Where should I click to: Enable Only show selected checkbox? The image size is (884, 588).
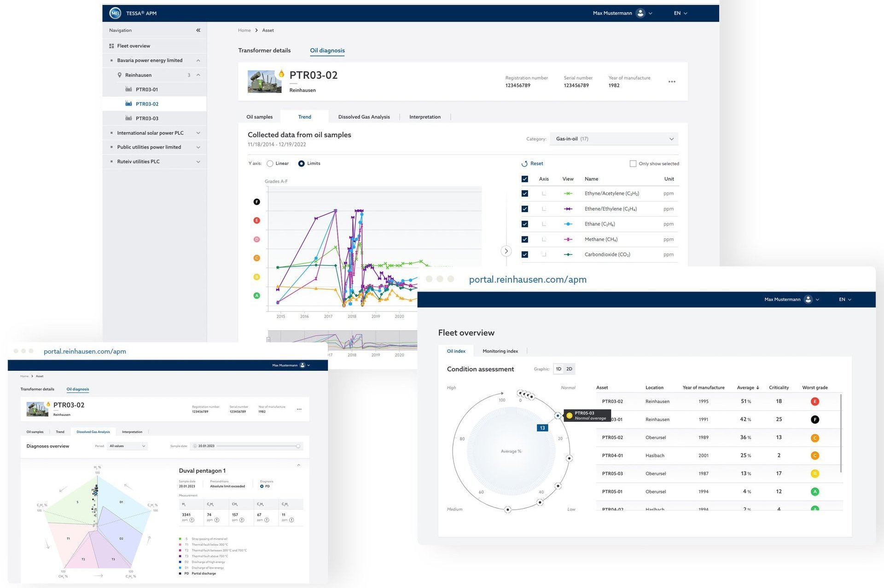633,164
